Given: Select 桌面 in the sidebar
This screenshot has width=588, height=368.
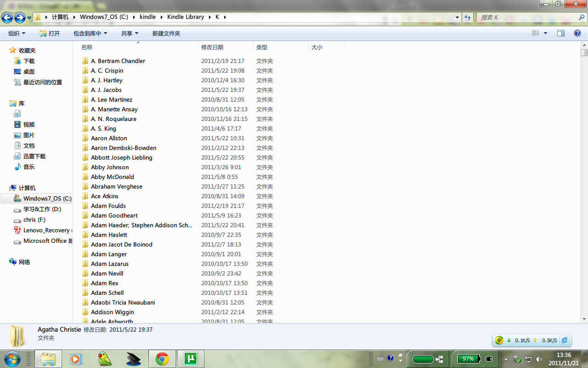Looking at the screenshot, I should 29,72.
